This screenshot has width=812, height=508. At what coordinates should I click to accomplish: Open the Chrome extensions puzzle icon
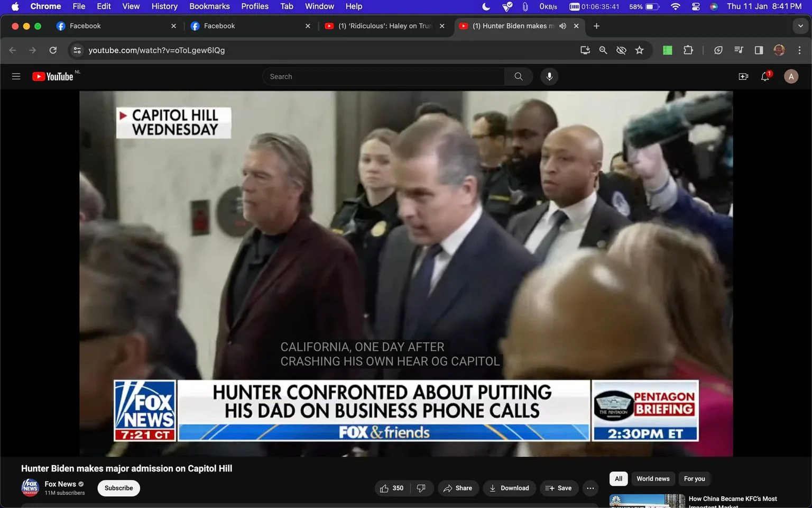click(688, 50)
